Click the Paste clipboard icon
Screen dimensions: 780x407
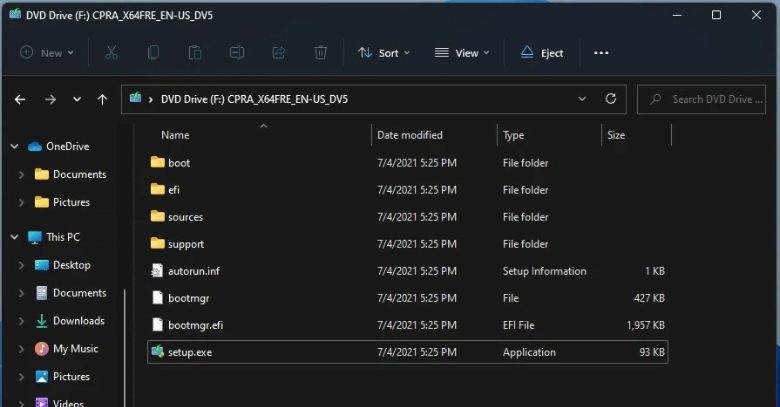(195, 53)
